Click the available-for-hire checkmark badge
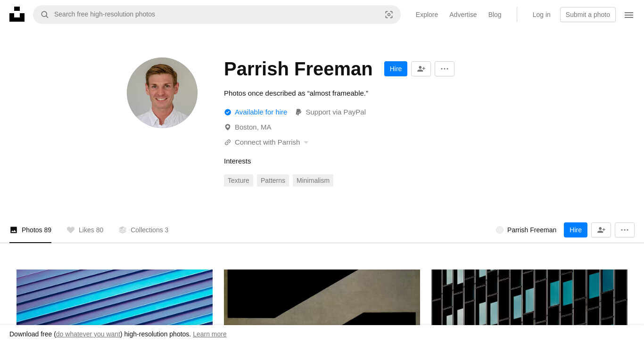 (228, 112)
